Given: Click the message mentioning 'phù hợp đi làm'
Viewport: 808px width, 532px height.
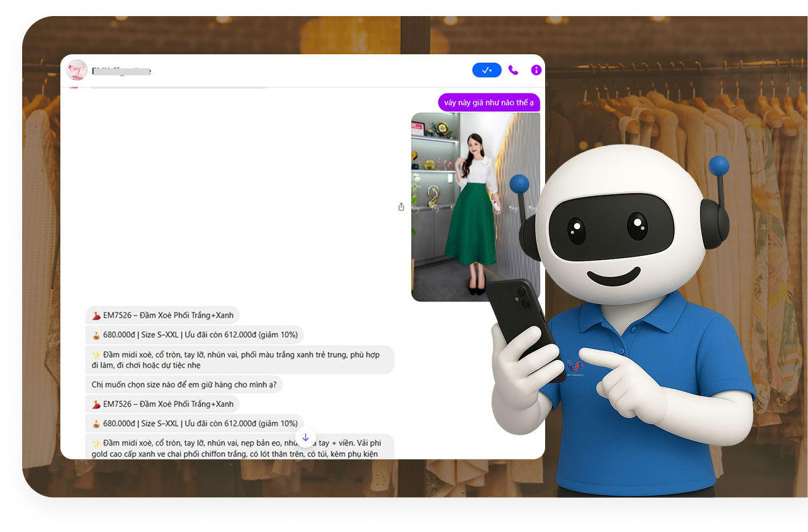Looking at the screenshot, I should (x=239, y=360).
